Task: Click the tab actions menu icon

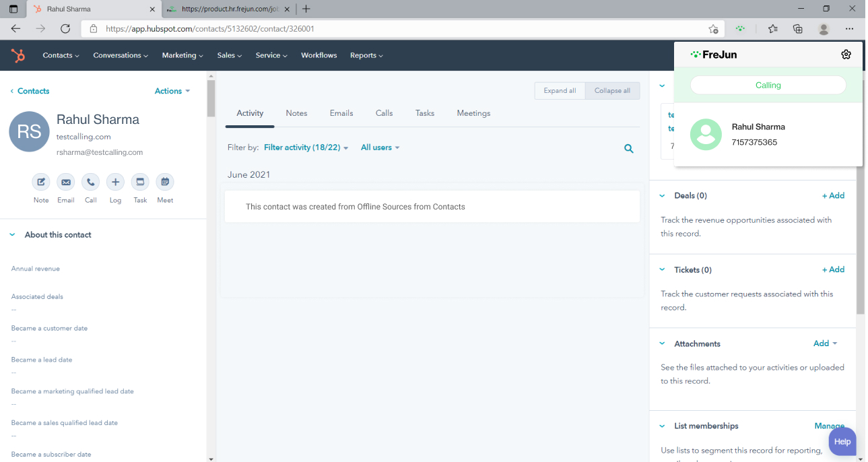Action: (x=13, y=9)
